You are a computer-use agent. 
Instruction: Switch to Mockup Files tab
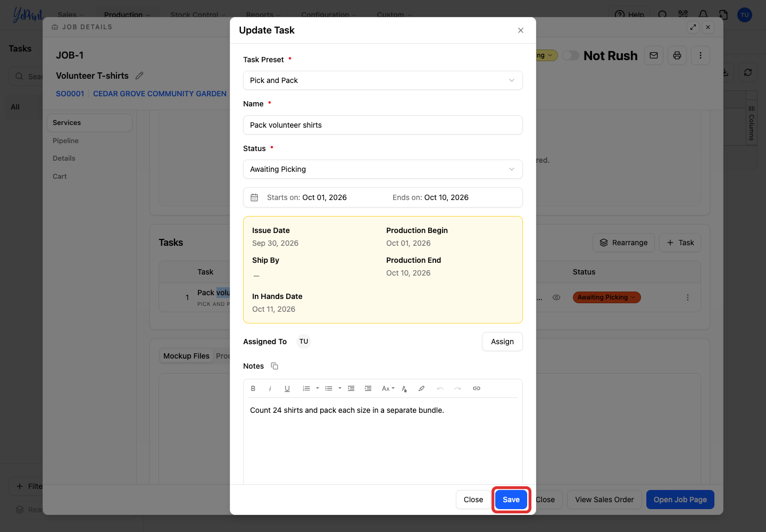coord(186,356)
